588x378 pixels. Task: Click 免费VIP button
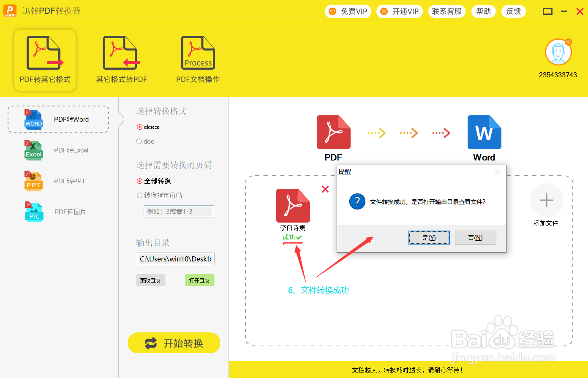click(348, 11)
